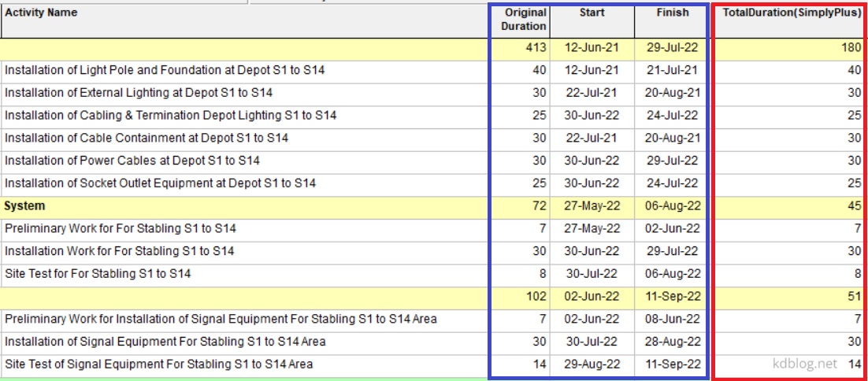Select Site Test for For Stabling activity
The image size is (868, 381).
98,274
